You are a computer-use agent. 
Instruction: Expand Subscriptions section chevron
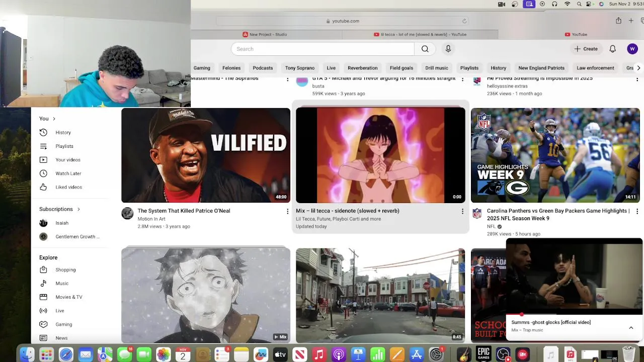(x=78, y=209)
